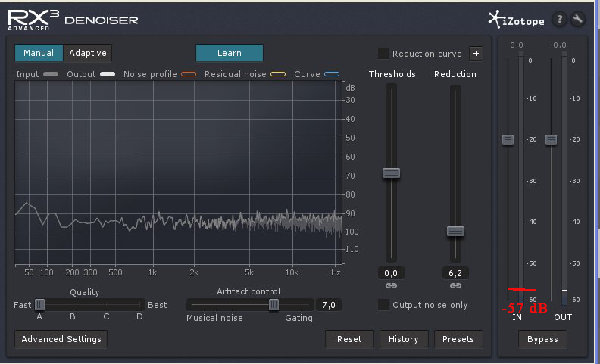The height and width of the screenshot is (364, 600).
Task: Click the iZotope logo
Action: point(516,20)
